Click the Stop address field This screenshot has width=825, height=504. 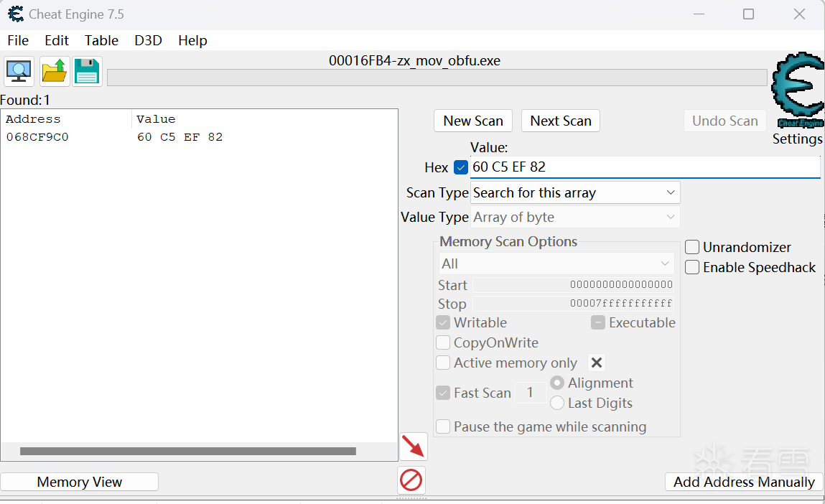[x=573, y=304]
